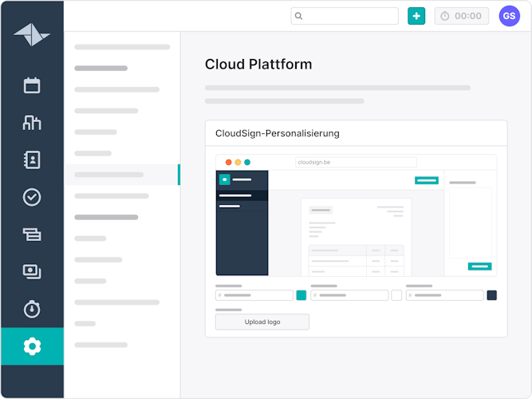Click the green plus add button
Viewport: 532px width, 399px height.
pyautogui.click(x=416, y=16)
